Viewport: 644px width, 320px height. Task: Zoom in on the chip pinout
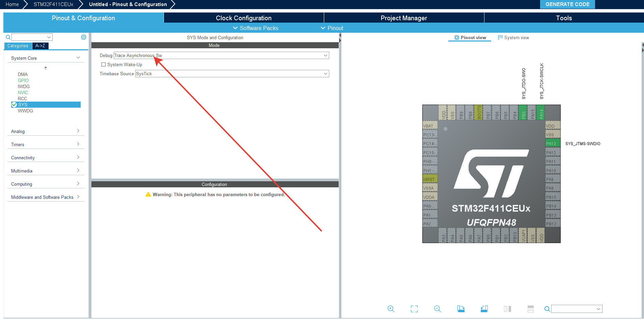click(391, 309)
